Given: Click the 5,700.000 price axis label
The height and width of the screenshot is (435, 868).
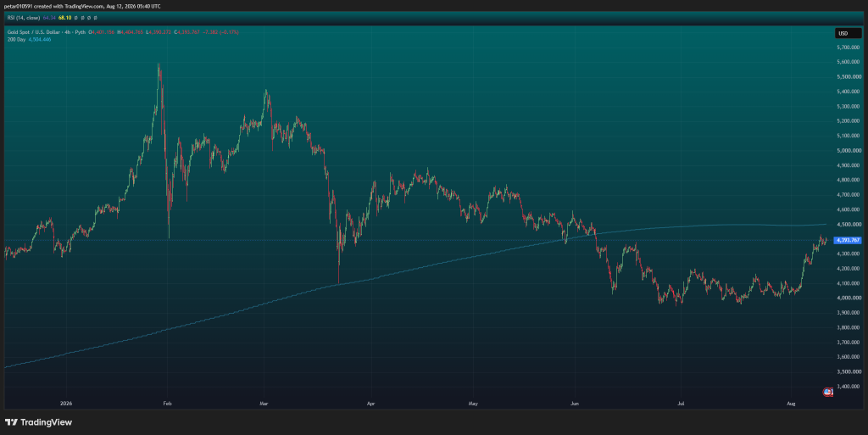Looking at the screenshot, I should pyautogui.click(x=849, y=47).
